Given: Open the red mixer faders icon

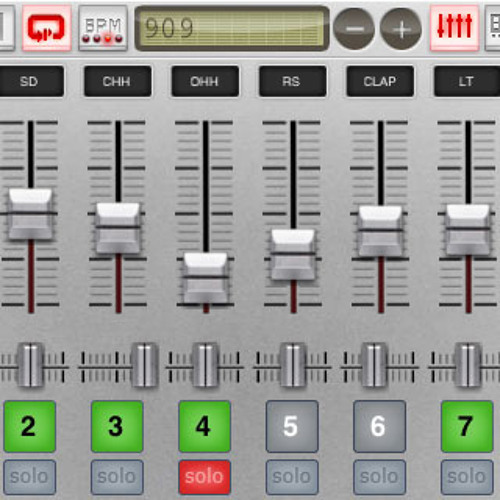Looking at the screenshot, I should (455, 28).
